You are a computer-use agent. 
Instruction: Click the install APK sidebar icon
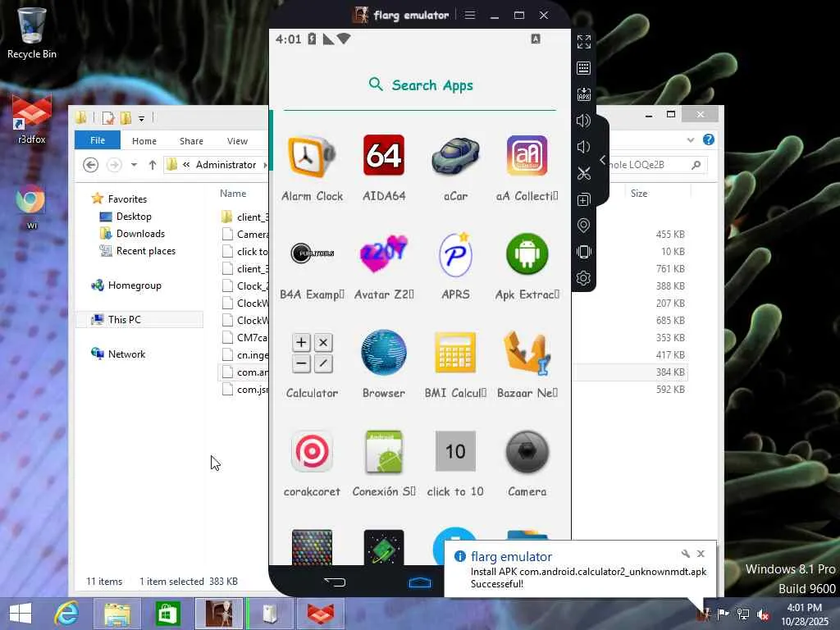584,94
